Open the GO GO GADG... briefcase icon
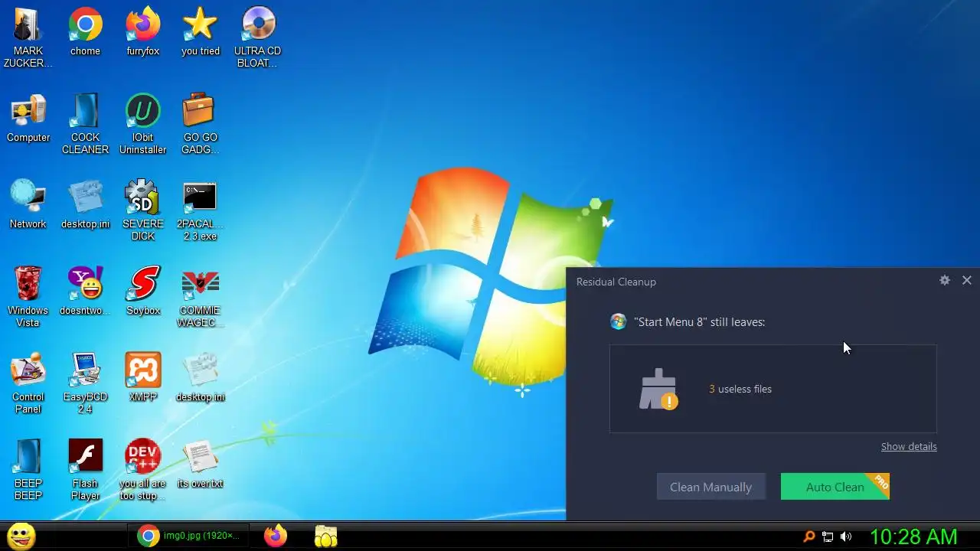Viewport: 980px width, 551px height. (200, 124)
